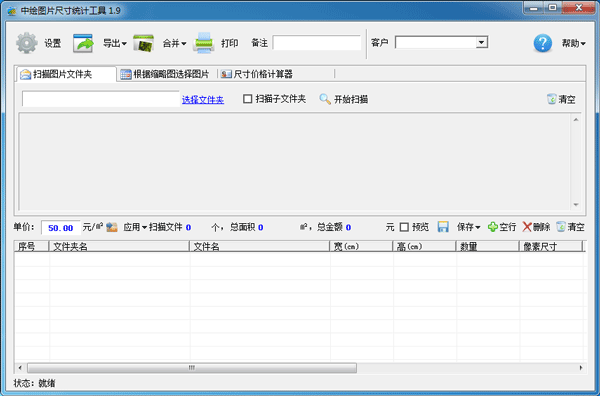Click the 选择文件夹 link
This screenshot has width=600, height=396.
203,100
